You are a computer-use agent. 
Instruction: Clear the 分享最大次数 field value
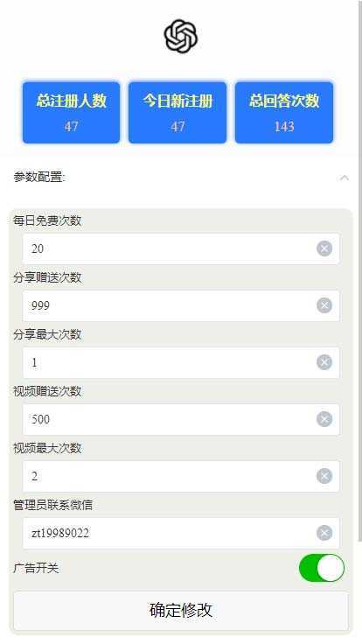tap(324, 362)
